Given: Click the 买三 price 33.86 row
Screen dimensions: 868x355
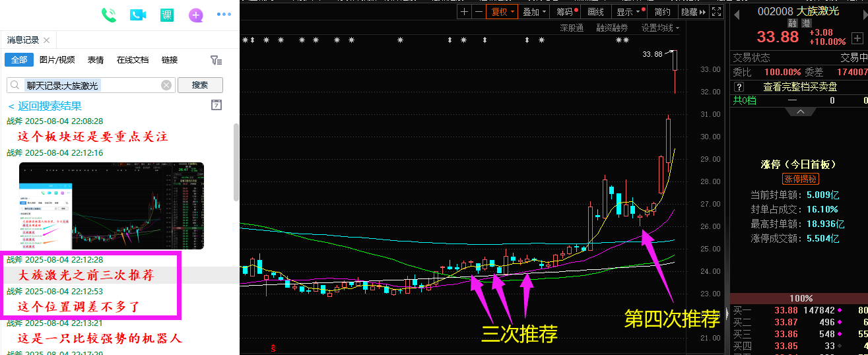Looking at the screenshot, I should 799,334.
